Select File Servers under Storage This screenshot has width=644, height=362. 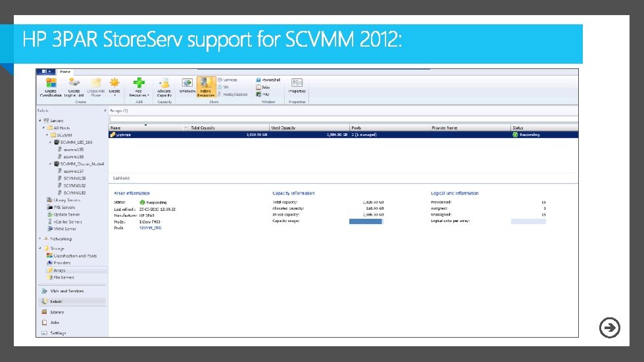tap(61, 277)
